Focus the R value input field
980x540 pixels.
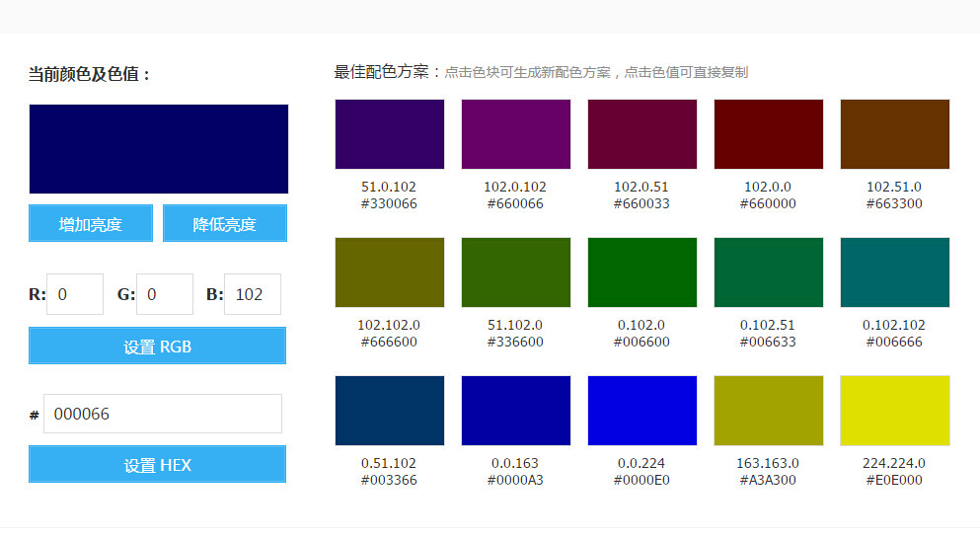coord(75,294)
